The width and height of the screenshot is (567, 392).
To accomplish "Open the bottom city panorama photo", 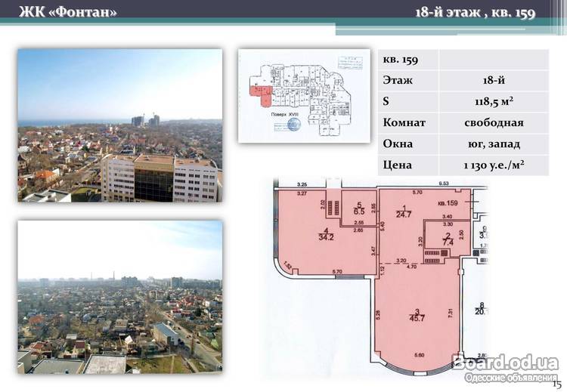I will (x=120, y=297).
